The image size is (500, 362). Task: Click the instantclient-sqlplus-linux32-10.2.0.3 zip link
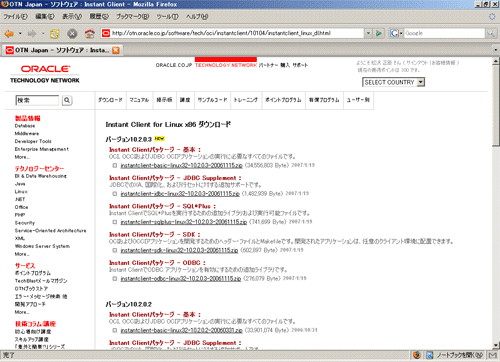click(x=184, y=222)
